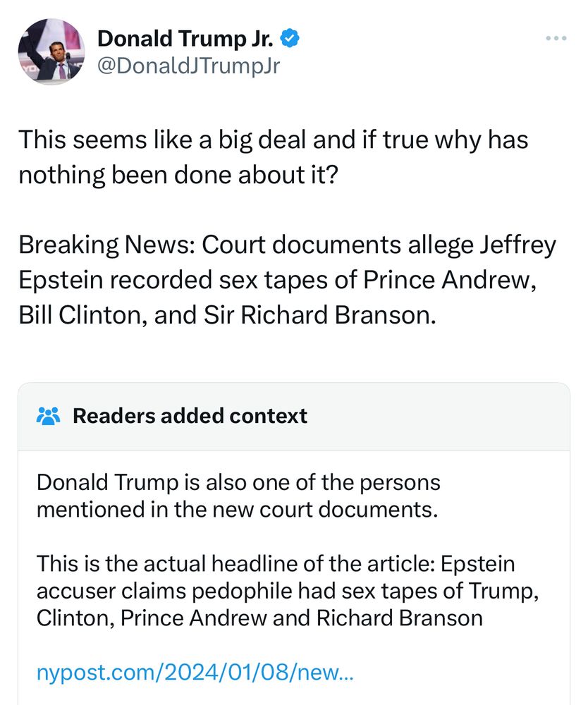
Task: Click the note line 'mentioned in the new court documents.'
Action: pos(238,509)
